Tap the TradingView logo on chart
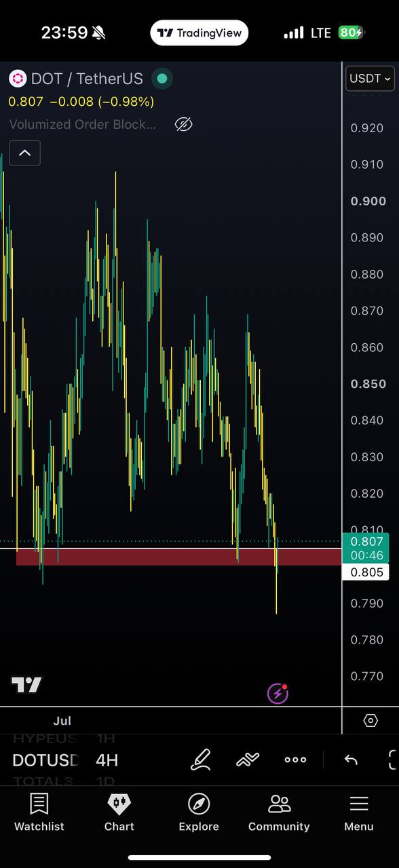399x868 pixels. pos(26,685)
